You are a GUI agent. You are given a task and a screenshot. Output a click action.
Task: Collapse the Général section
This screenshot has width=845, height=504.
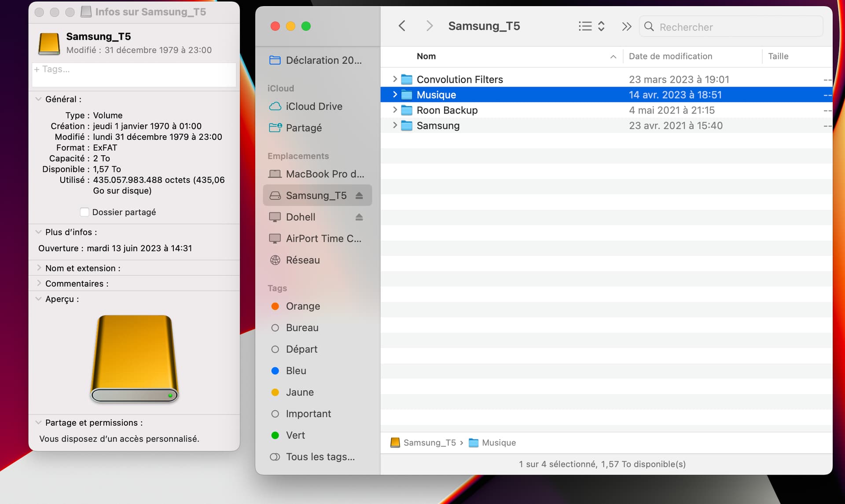[x=38, y=99]
